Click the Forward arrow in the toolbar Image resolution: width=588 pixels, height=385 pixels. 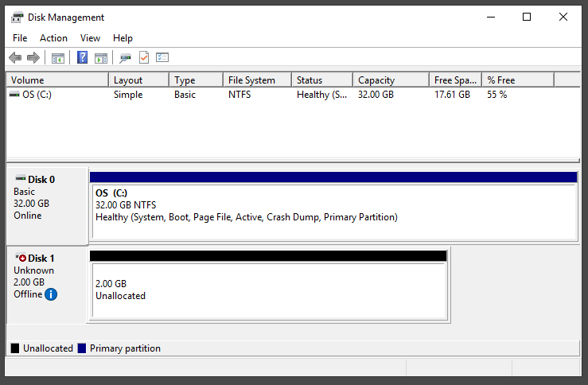point(33,57)
